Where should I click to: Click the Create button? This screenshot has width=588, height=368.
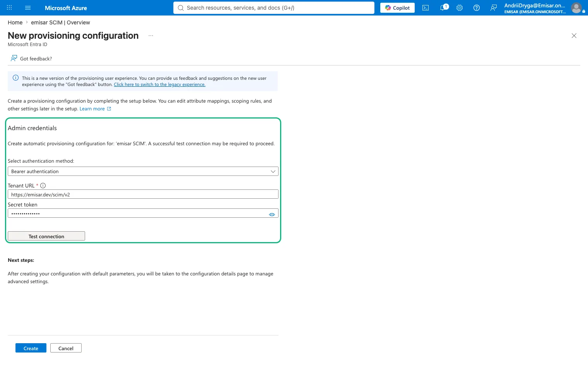[31, 348]
